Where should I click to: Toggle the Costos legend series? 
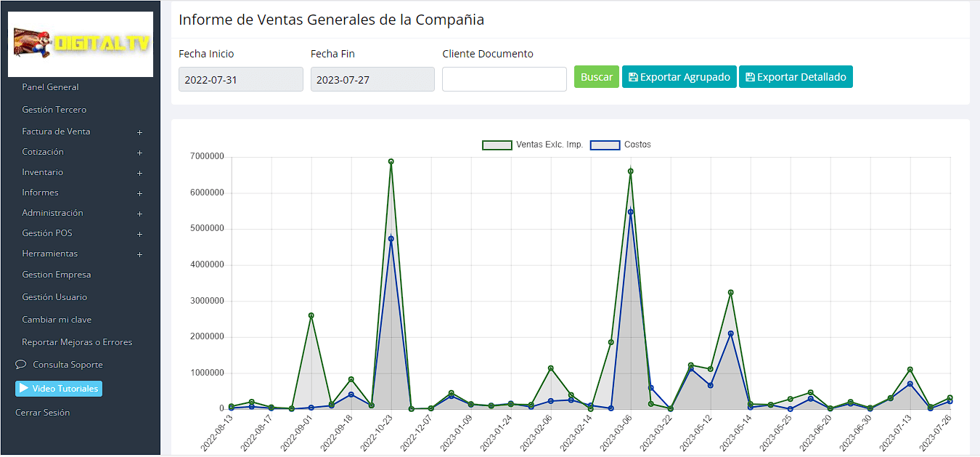637,145
